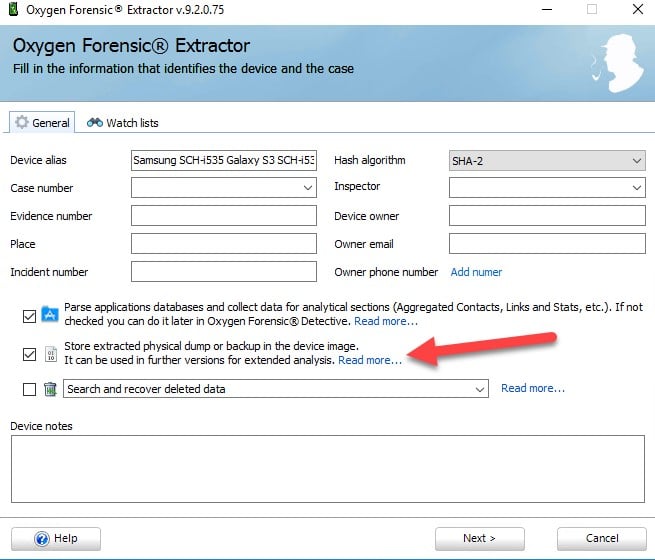This screenshot has width=655, height=560.
Task: Open the Hash algorithm SHA-2 dropdown
Action: pos(547,161)
